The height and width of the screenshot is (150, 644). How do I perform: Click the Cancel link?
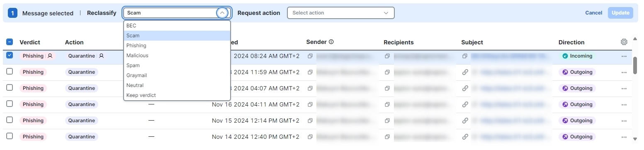click(x=593, y=13)
